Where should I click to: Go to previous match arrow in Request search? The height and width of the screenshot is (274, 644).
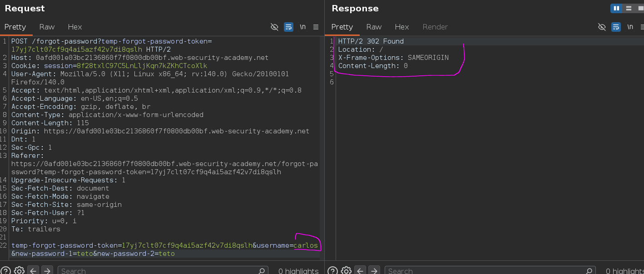point(33,271)
